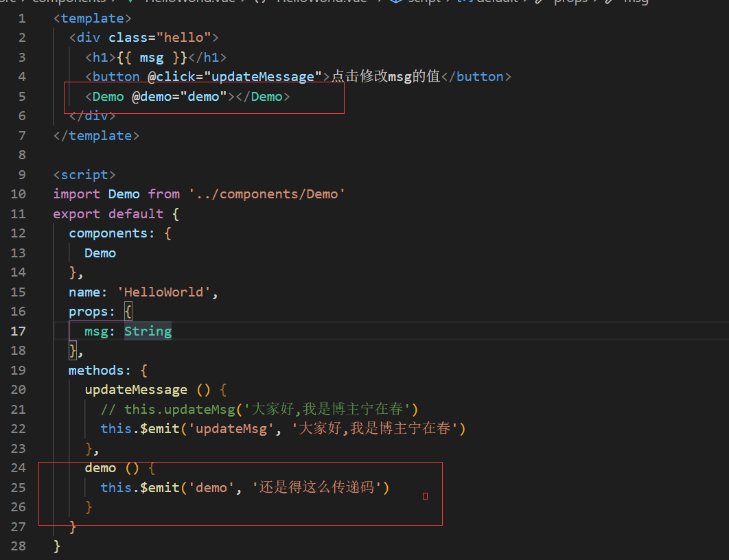Image resolution: width=729 pixels, height=560 pixels.
Task: Click line number 9 in the gutter
Action: [x=22, y=175]
